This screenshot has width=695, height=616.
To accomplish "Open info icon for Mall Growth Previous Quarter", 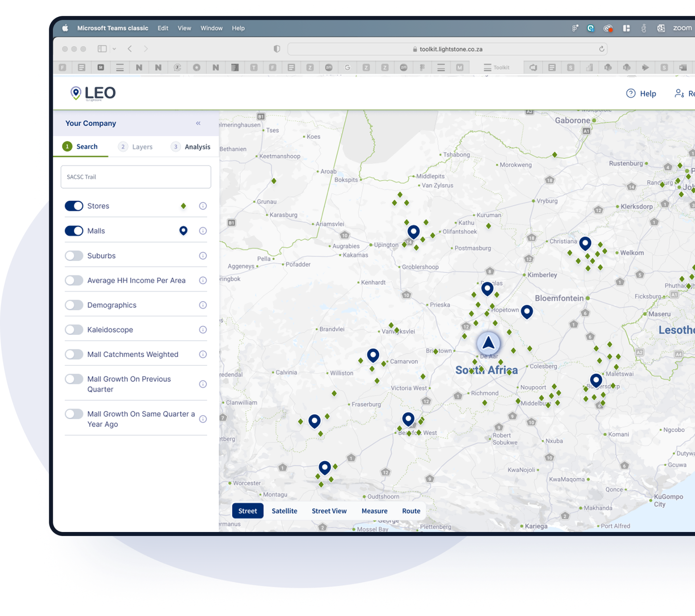I will pyautogui.click(x=203, y=384).
